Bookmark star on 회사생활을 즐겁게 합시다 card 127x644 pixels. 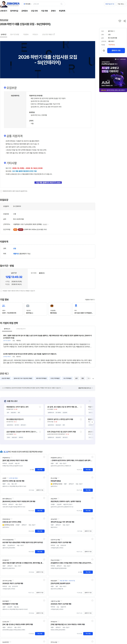click(40, 419)
